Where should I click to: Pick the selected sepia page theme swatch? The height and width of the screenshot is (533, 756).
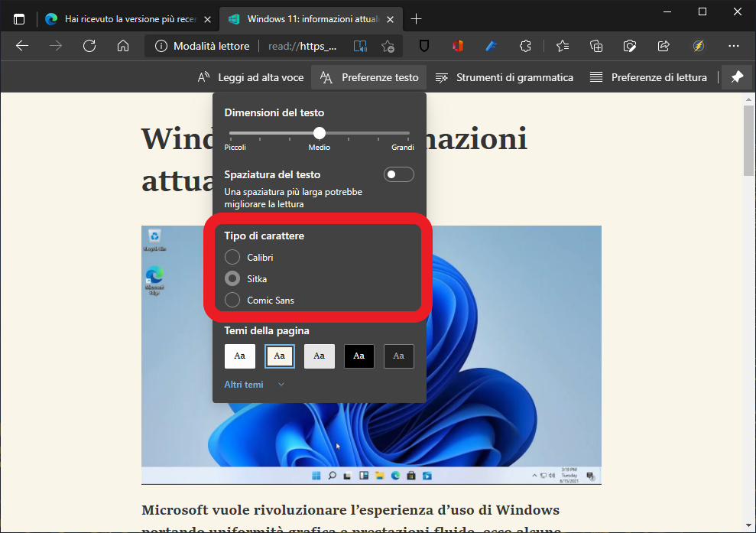click(280, 356)
